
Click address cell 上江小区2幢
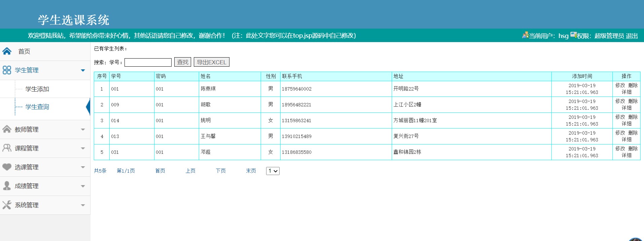click(x=407, y=105)
